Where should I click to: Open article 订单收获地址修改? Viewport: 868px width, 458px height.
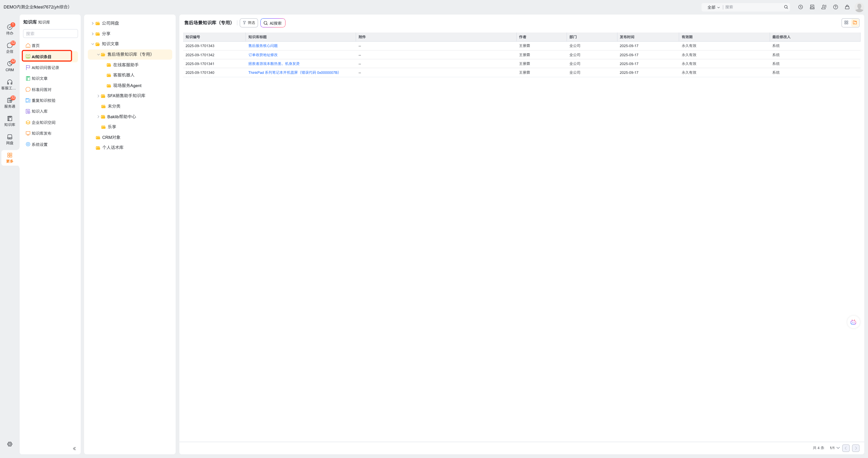[263, 55]
